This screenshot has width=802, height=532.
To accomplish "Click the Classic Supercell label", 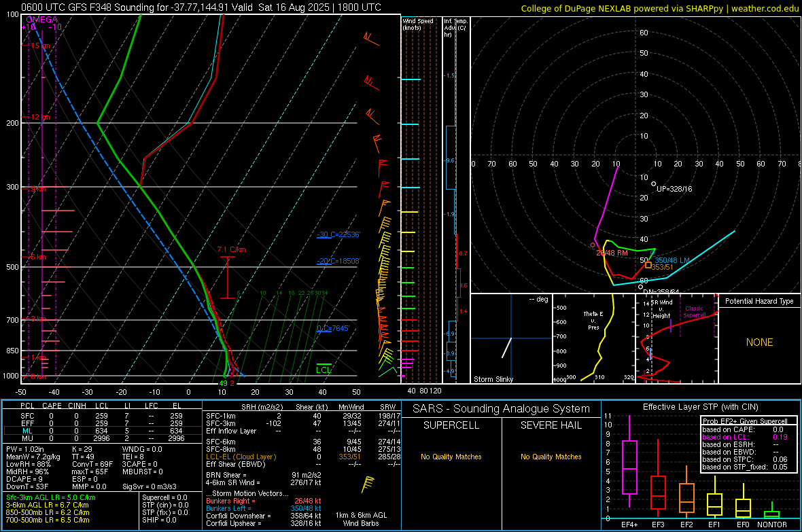I will [694, 312].
